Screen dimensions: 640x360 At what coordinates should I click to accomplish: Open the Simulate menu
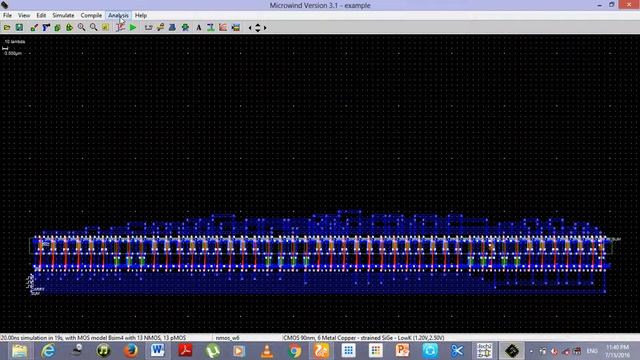(x=63, y=15)
